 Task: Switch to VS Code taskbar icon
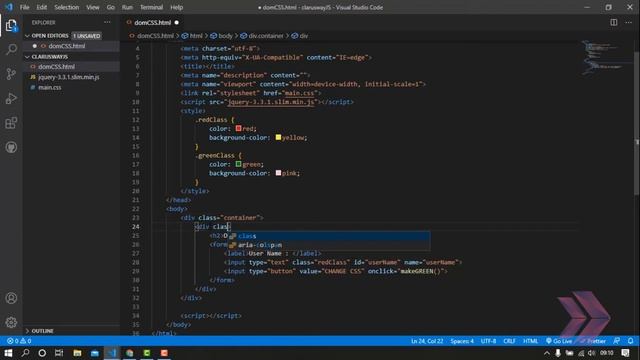[x=112, y=353]
